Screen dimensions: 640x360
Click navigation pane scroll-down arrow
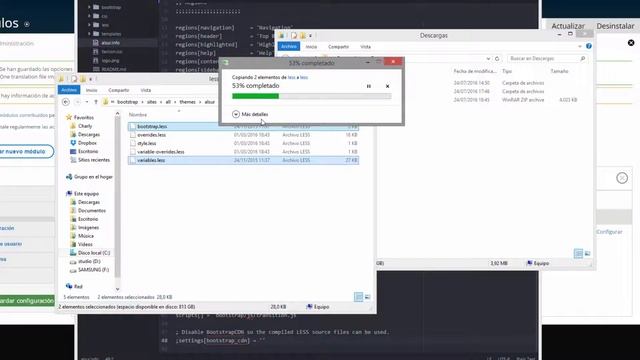pyautogui.click(x=118, y=289)
